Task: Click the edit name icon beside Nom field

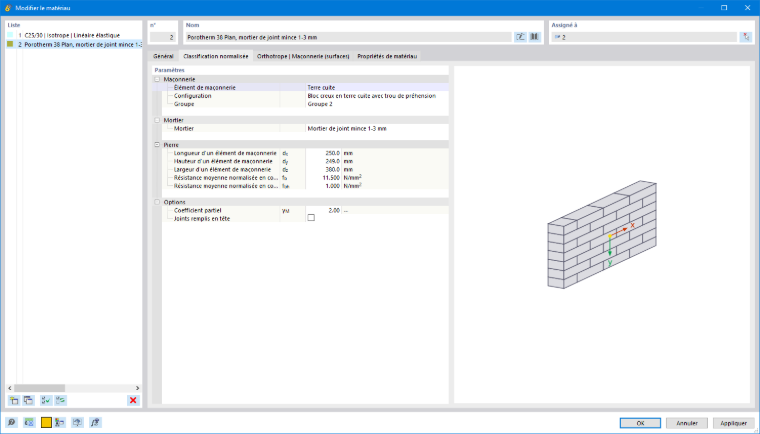Action: (x=520, y=37)
